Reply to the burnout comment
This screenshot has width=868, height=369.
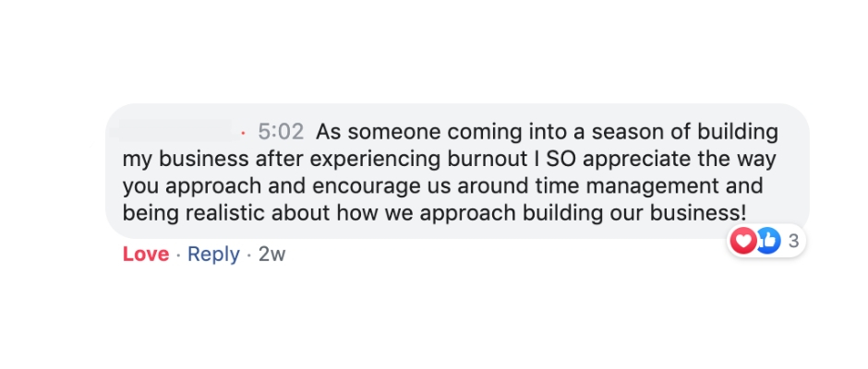tap(213, 255)
